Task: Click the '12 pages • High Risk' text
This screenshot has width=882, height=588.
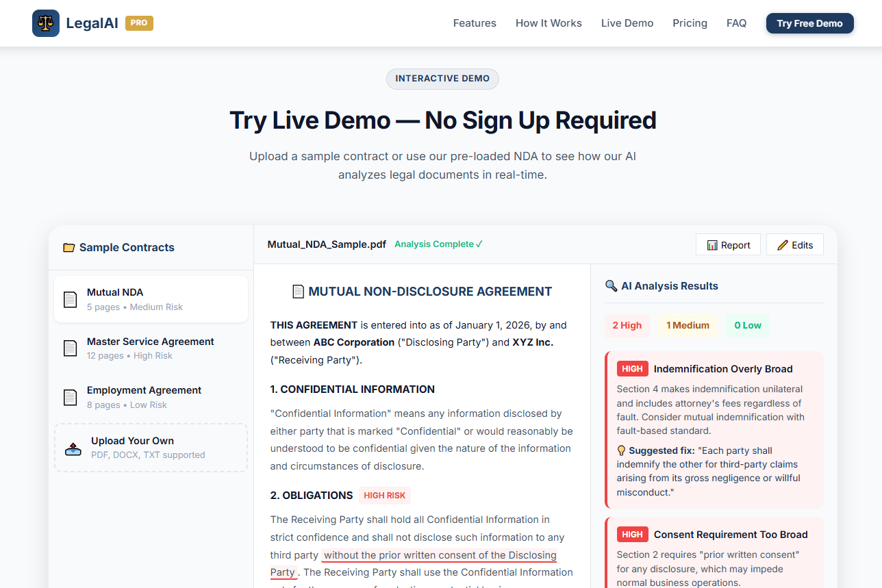Action: pos(129,356)
